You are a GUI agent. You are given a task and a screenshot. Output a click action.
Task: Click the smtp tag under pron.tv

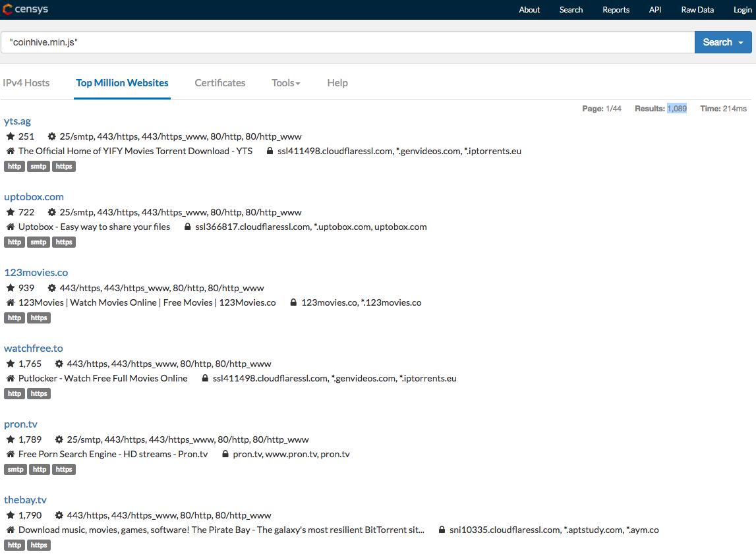coord(16,470)
